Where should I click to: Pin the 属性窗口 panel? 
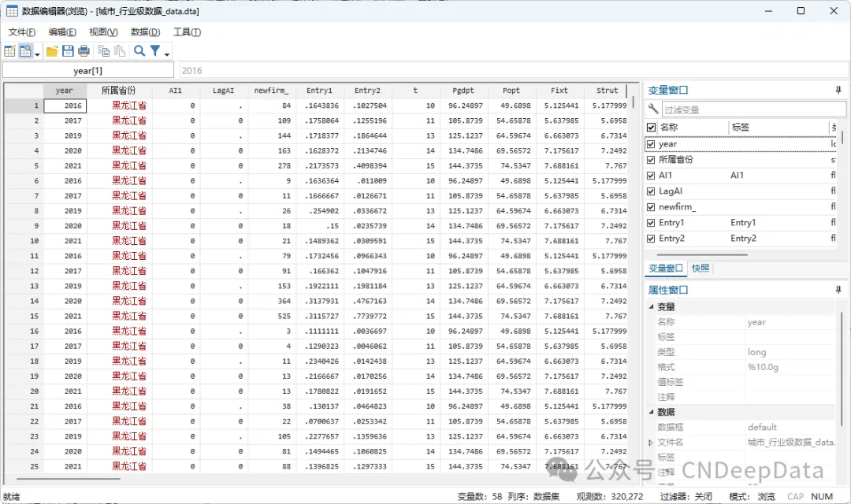(x=838, y=290)
